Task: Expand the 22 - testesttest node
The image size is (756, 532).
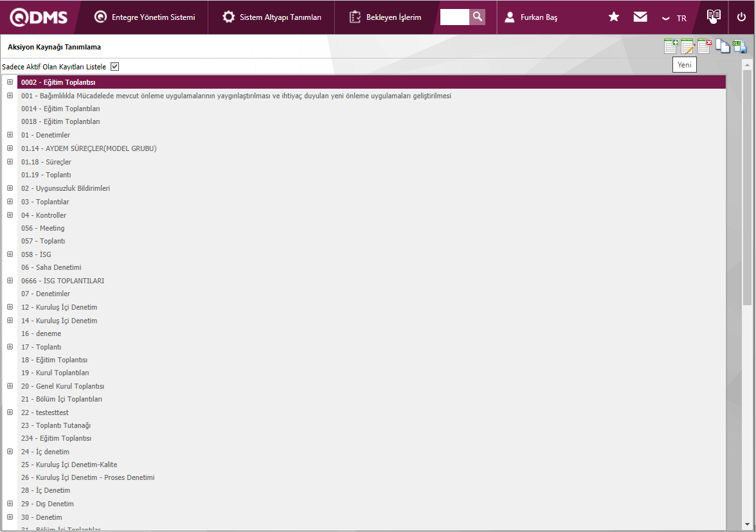Action: (x=10, y=412)
